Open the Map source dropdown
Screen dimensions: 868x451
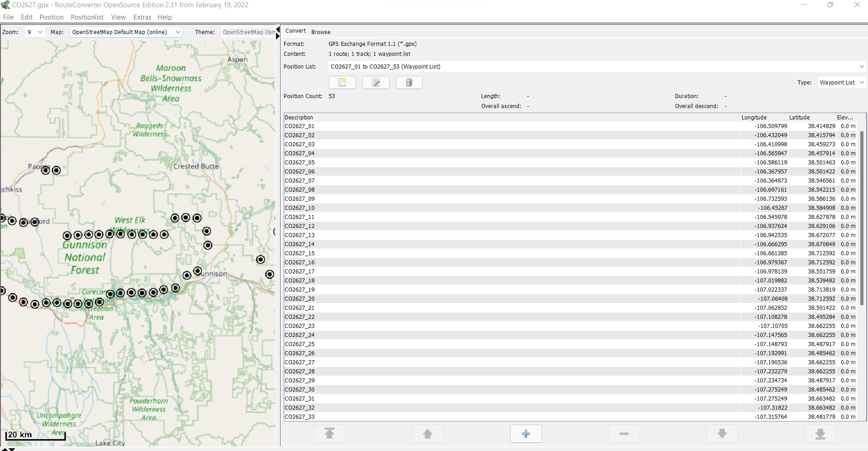click(x=126, y=32)
